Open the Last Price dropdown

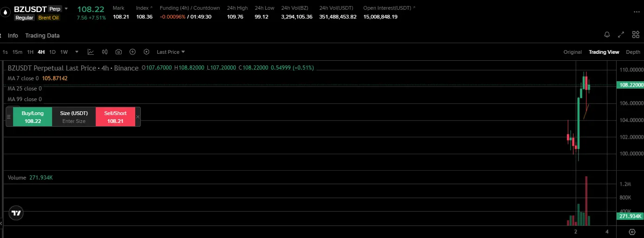[171, 52]
